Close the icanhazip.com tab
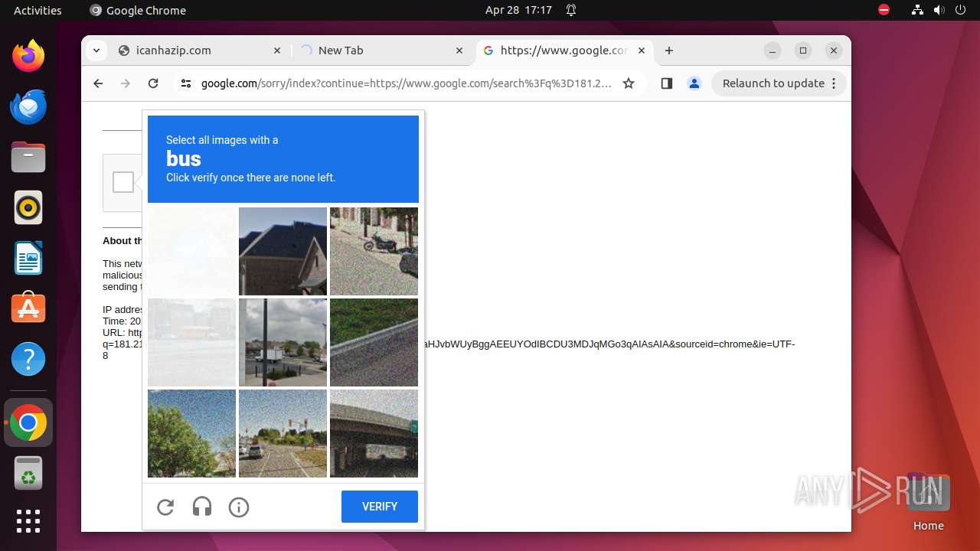Viewport: 980px width, 551px height. (277, 51)
